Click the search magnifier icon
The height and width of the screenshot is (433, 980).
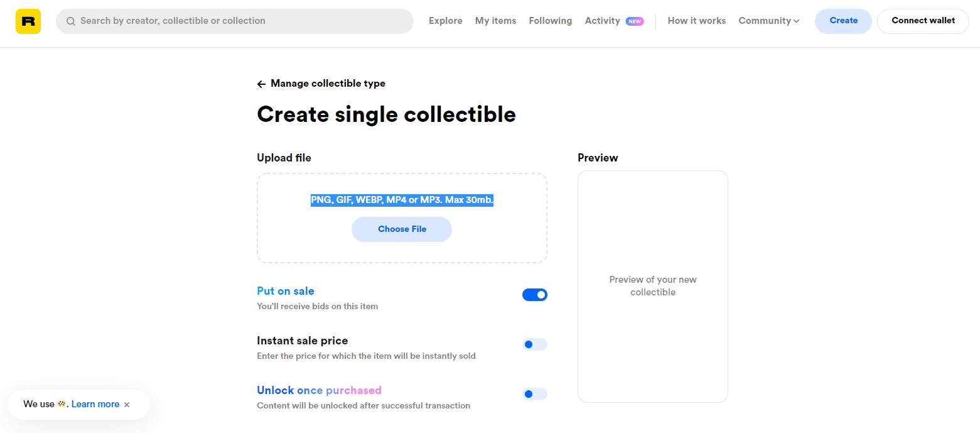71,21
